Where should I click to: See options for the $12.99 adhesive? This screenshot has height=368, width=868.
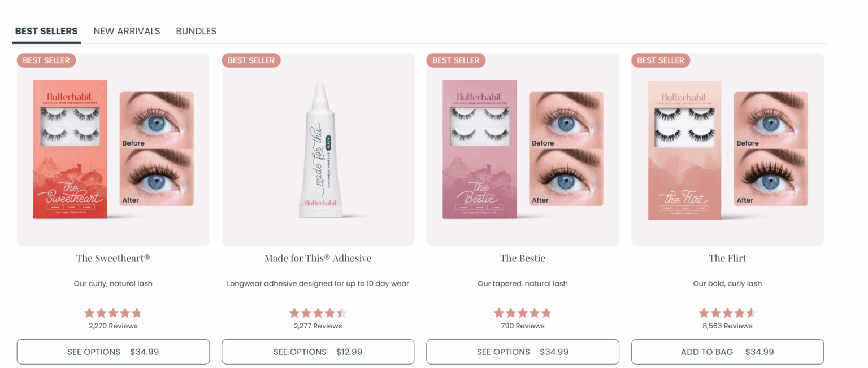pyautogui.click(x=318, y=352)
